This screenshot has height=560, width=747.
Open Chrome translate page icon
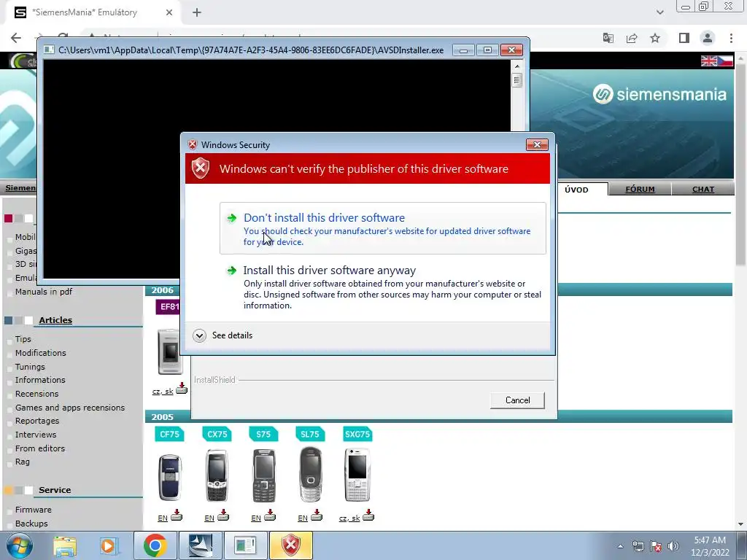[608, 38]
